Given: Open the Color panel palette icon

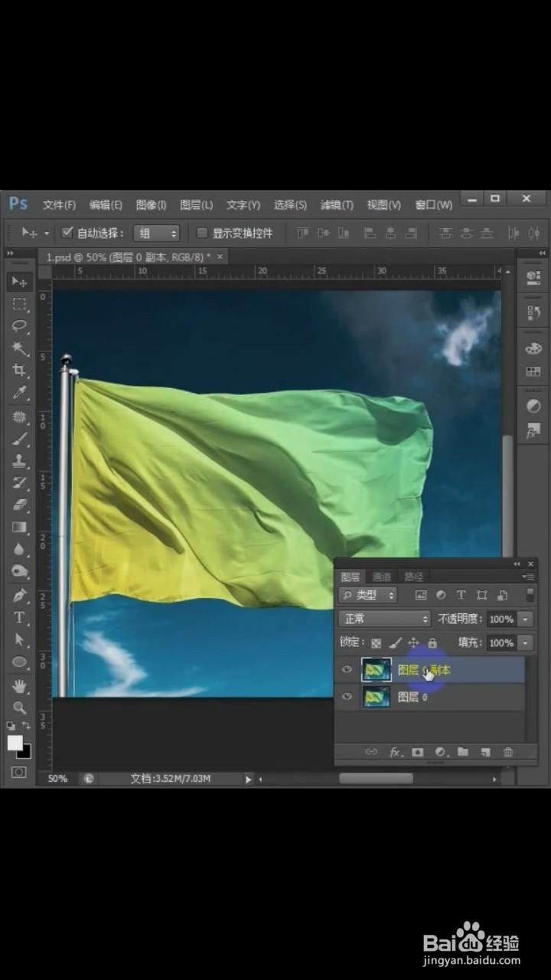Looking at the screenshot, I should point(533,348).
